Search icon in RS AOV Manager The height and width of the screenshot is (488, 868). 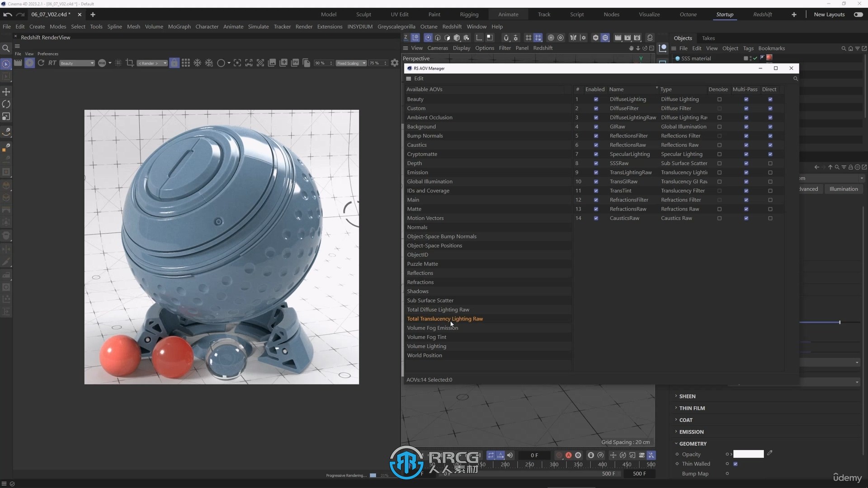pos(795,79)
